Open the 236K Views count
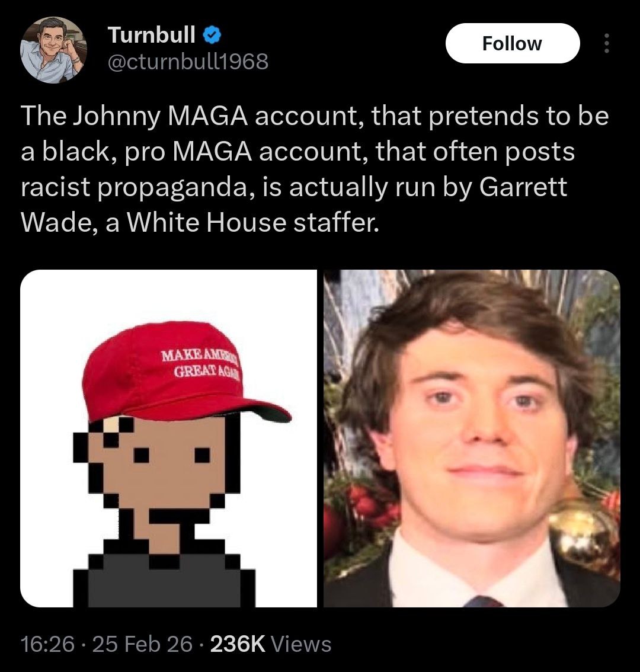This screenshot has height=672, width=640. click(271, 644)
